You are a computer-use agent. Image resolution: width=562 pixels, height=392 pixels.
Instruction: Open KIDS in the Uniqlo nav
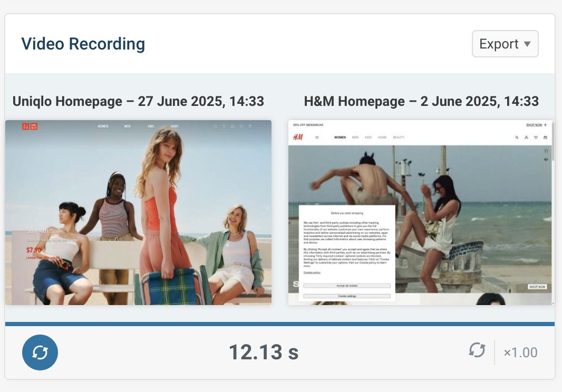click(151, 126)
